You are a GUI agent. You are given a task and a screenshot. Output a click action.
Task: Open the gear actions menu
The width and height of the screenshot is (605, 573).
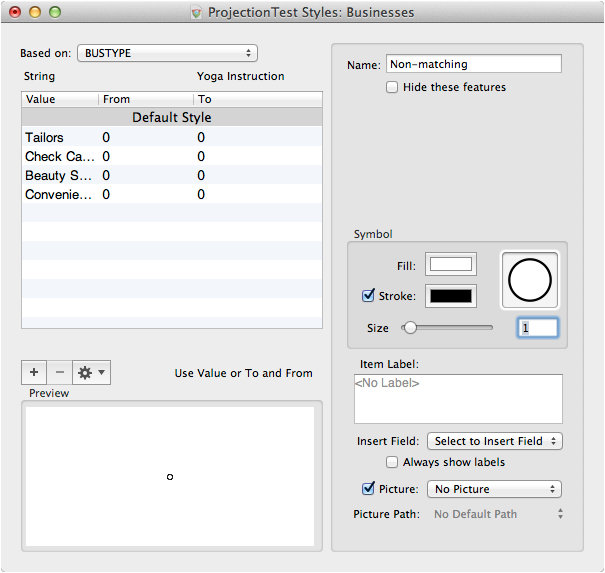click(x=91, y=372)
